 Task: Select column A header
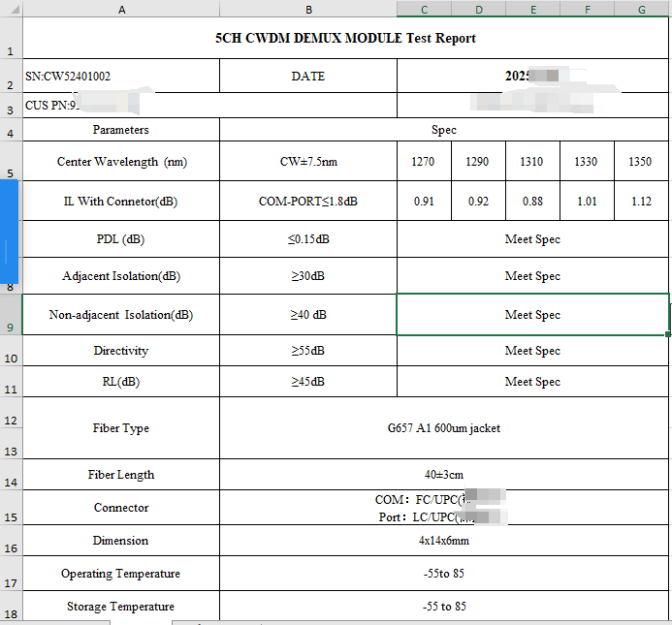(x=121, y=9)
